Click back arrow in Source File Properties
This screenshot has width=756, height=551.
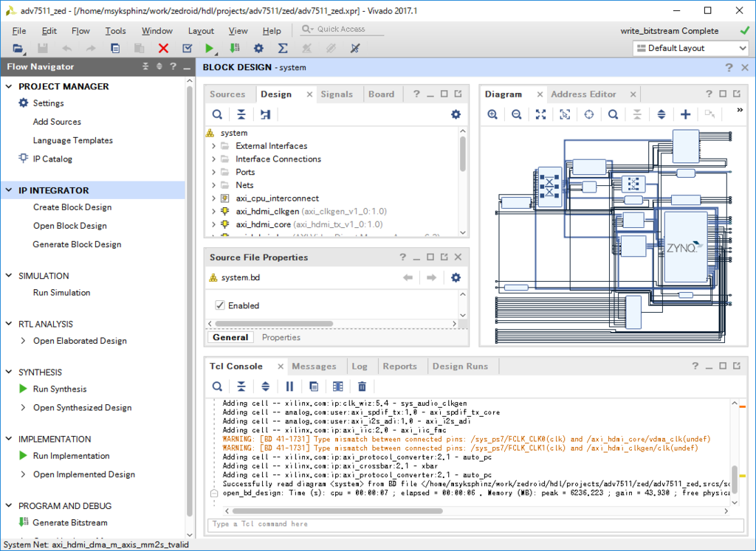pyautogui.click(x=408, y=277)
